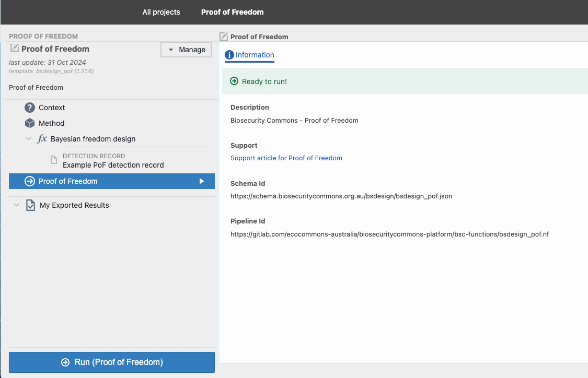This screenshot has width=588, height=378.
Task: Open the Method step
Action: 51,123
